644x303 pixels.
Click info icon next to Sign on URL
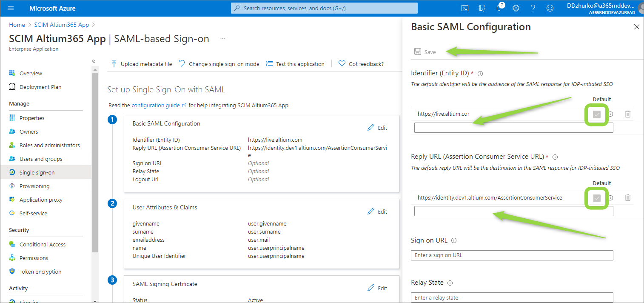tap(454, 240)
